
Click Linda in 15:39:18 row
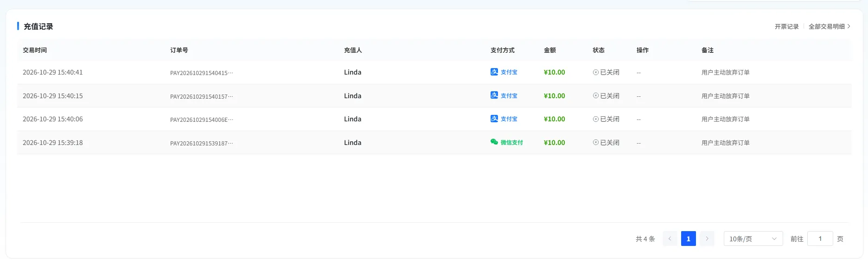(x=353, y=143)
